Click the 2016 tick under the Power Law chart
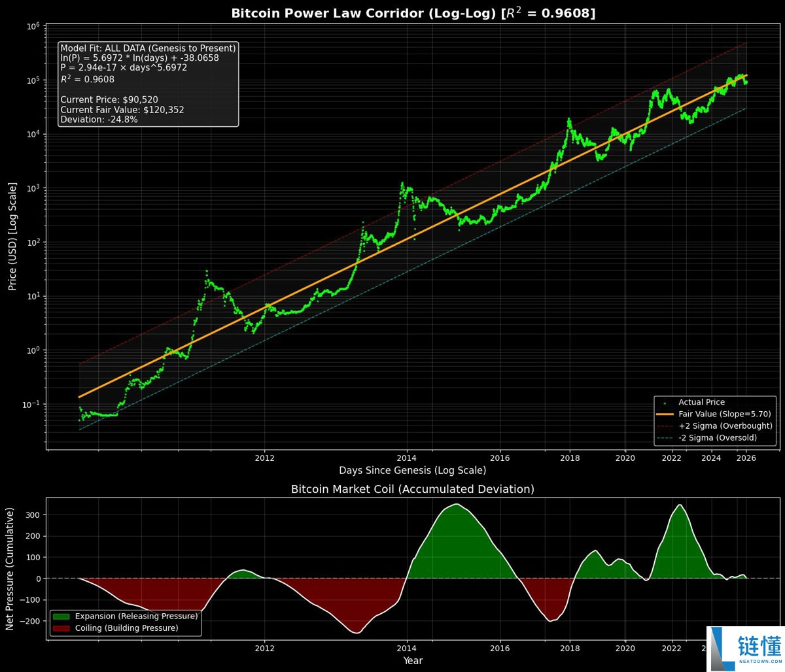Viewport: 785px width, 672px height. 500,458
